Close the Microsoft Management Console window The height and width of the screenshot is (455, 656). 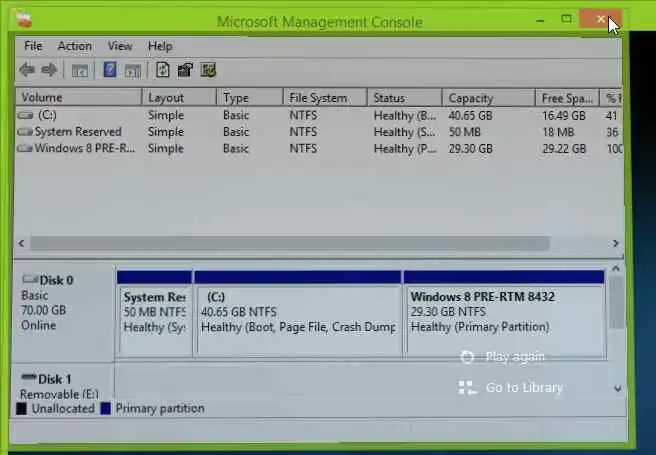[601, 19]
